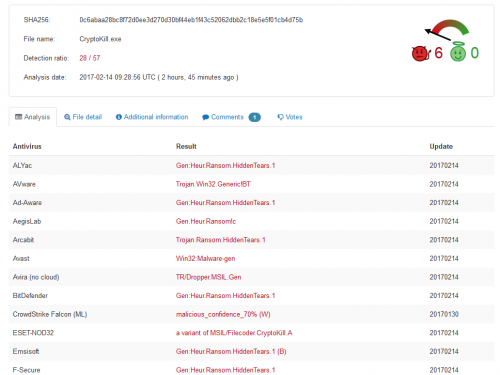
Task: Click the detection ratio 28 / 57
Action: 90,58
